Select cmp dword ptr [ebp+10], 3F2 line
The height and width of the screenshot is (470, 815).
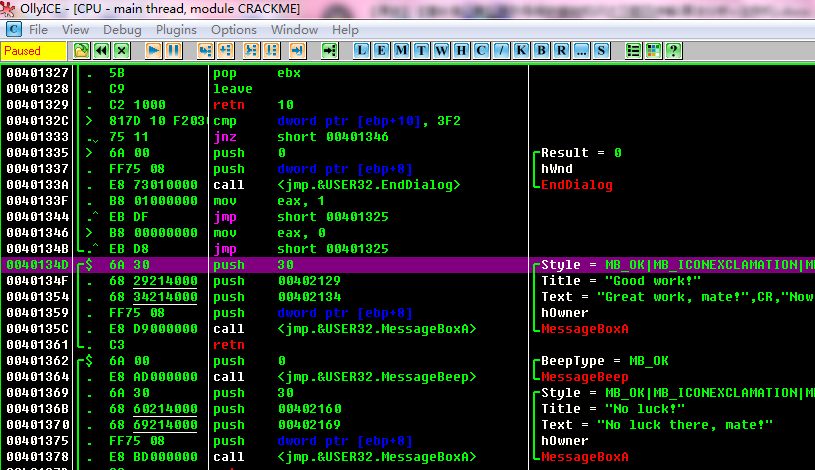tap(337, 121)
